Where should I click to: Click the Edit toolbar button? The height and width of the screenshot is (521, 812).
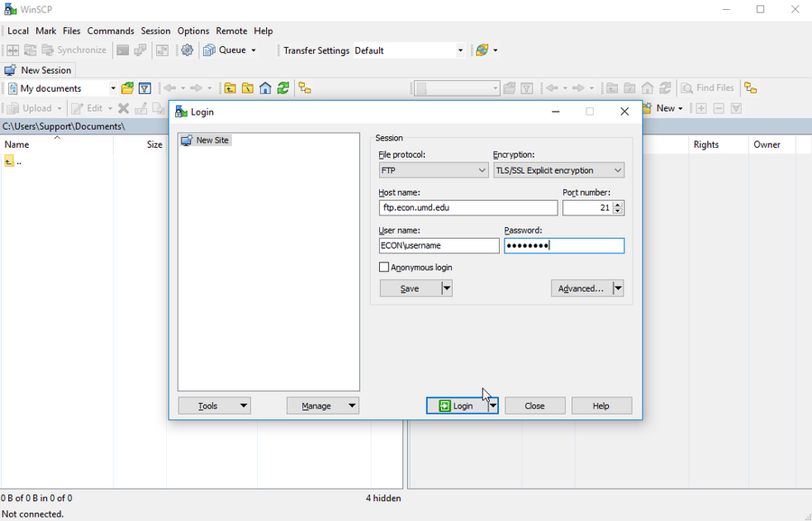click(88, 108)
